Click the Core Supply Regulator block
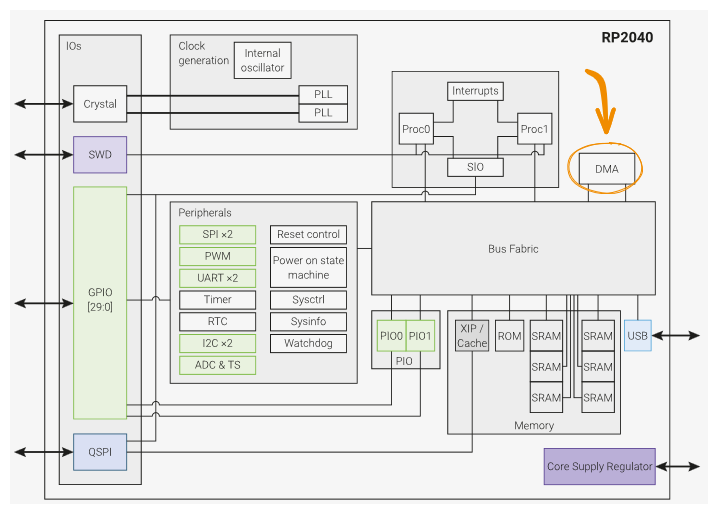The height and width of the screenshot is (514, 718). click(599, 466)
